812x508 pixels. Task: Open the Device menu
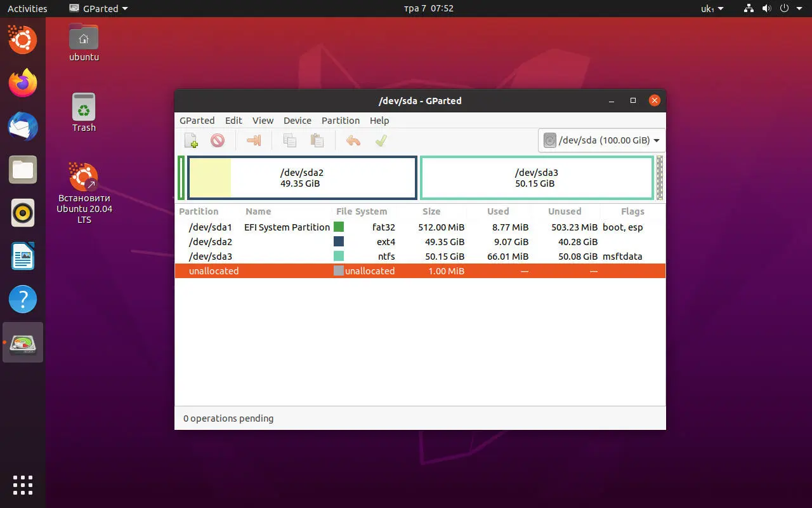298,120
